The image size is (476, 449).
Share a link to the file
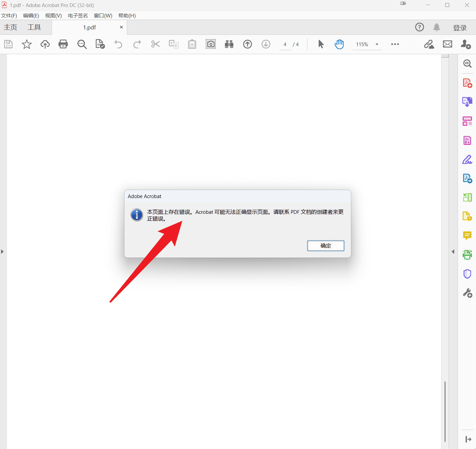[429, 44]
